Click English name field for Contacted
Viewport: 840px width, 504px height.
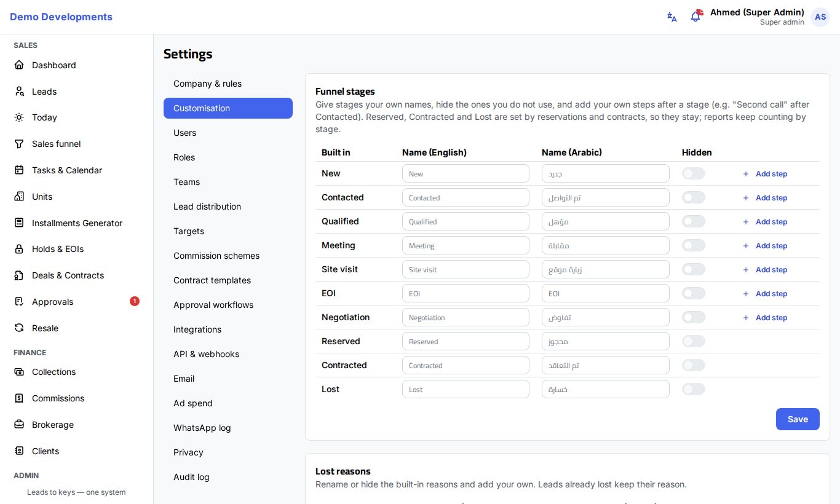click(466, 197)
